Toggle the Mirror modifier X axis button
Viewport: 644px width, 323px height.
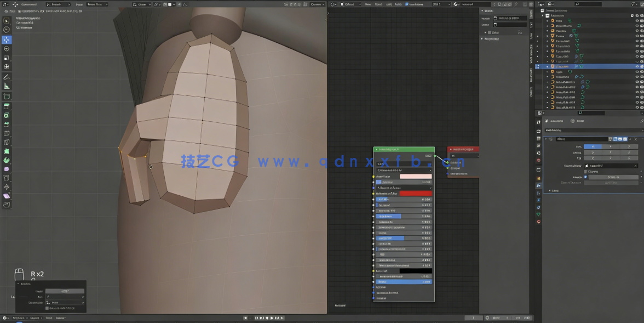tap(593, 146)
